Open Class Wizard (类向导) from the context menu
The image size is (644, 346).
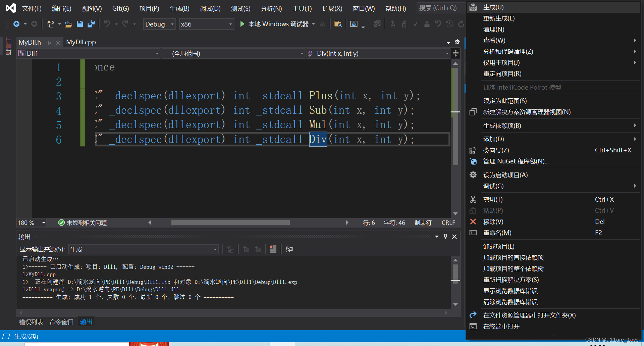[498, 150]
